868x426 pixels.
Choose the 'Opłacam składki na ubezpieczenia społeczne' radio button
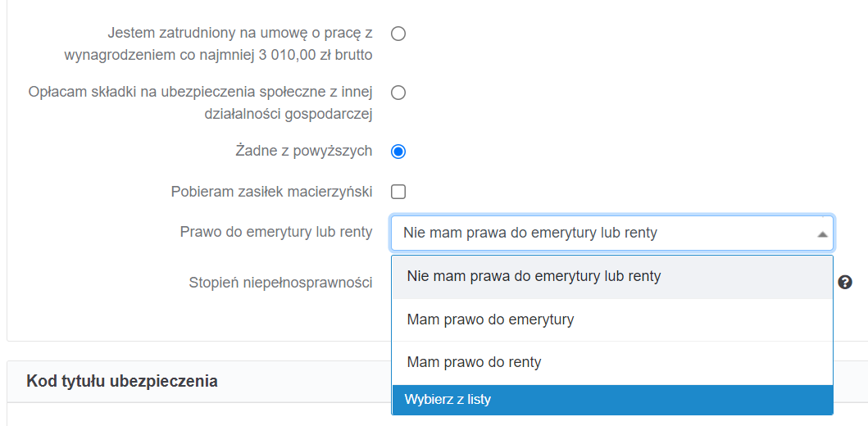[x=398, y=93]
